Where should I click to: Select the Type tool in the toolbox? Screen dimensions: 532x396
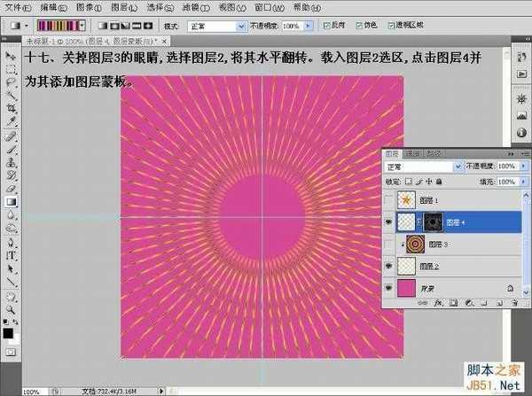[x=12, y=255]
